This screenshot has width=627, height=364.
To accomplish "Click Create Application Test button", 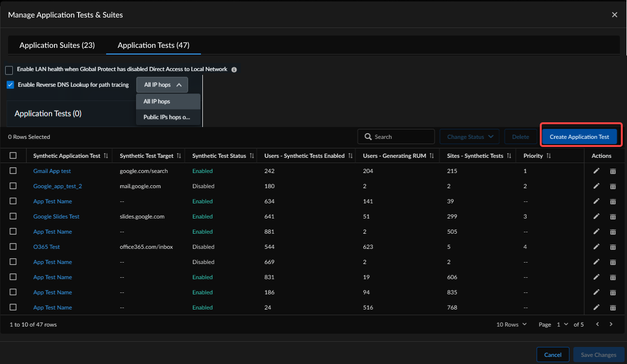I will [579, 137].
